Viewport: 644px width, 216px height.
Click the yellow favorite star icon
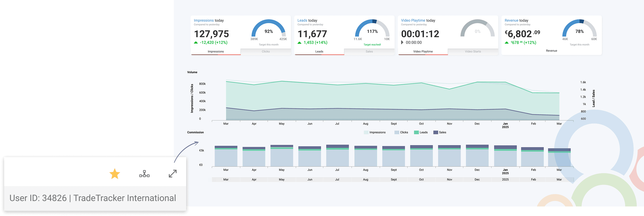click(115, 174)
